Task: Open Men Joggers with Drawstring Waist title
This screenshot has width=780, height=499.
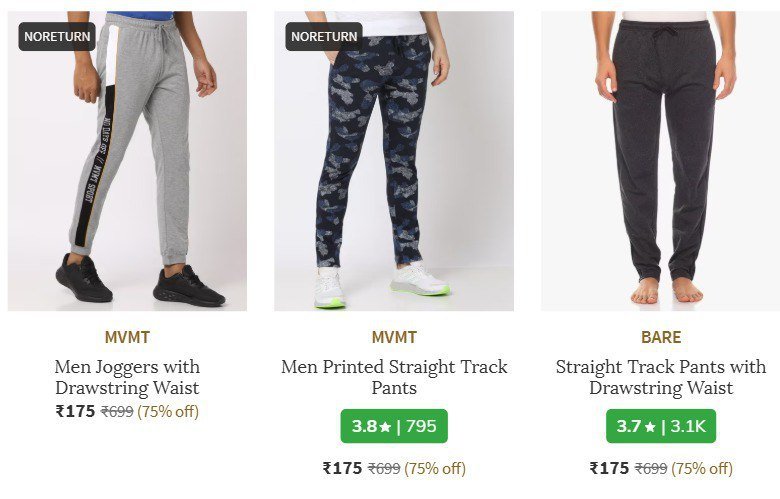Action: (x=127, y=378)
